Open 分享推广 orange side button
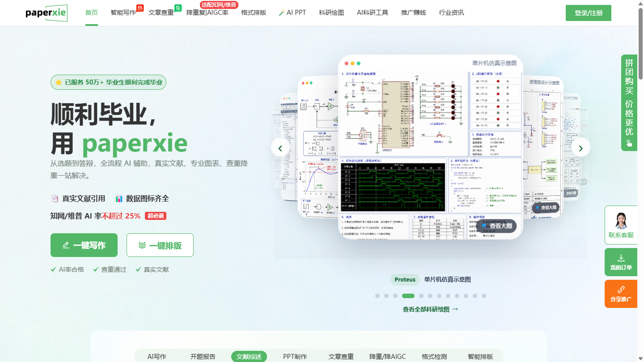The height and width of the screenshot is (362, 644). (621, 294)
